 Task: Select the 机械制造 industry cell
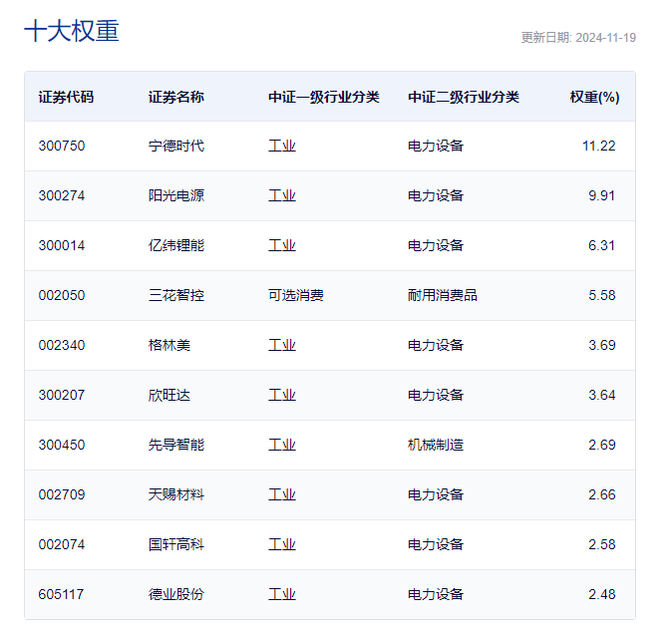[435, 445]
